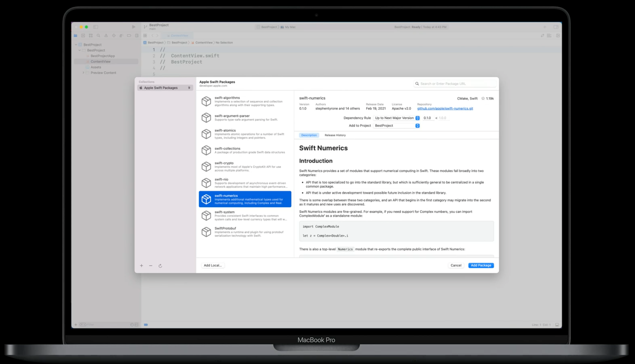Select the swift-crypto package
635x364 pixels.
pyautogui.click(x=245, y=166)
